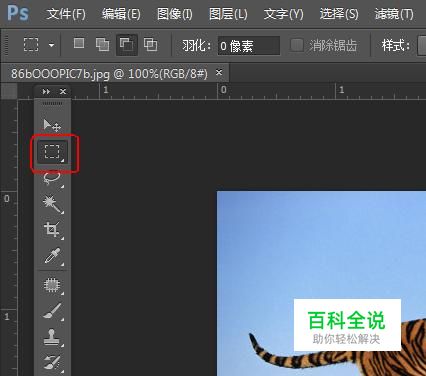
Task: Open the 图像(I) menu
Action: [x=175, y=14]
